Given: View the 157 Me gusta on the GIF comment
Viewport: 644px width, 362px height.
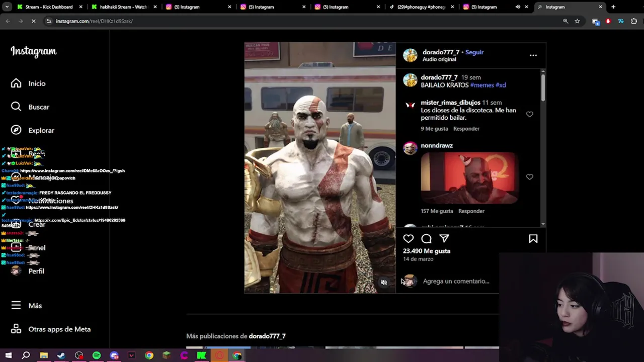Looking at the screenshot, I should pyautogui.click(x=437, y=211).
